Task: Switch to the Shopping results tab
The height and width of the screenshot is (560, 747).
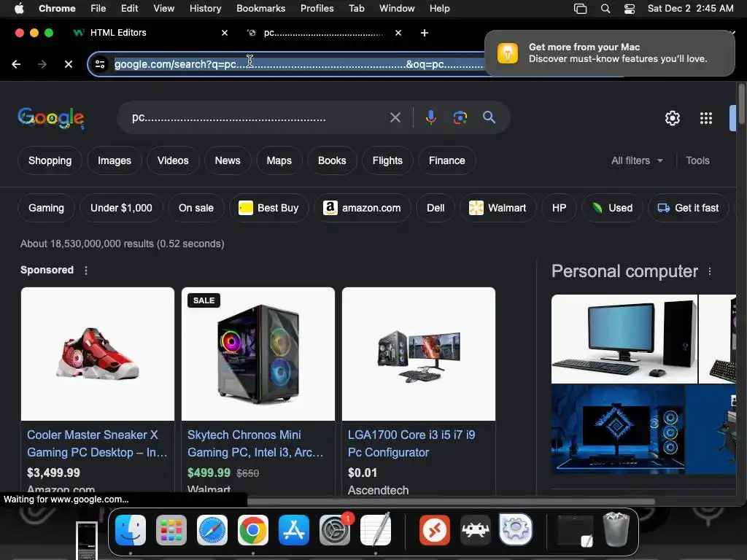Action: point(50,160)
